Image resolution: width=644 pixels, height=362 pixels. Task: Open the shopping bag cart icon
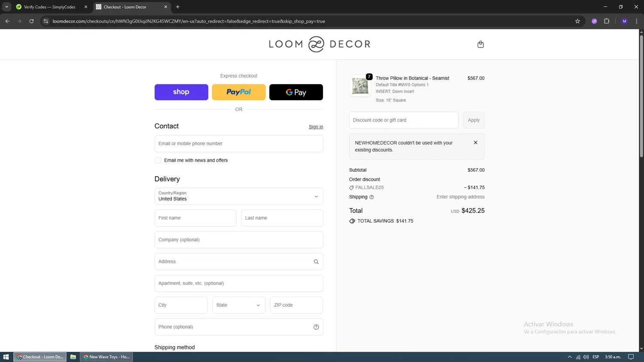pyautogui.click(x=480, y=44)
